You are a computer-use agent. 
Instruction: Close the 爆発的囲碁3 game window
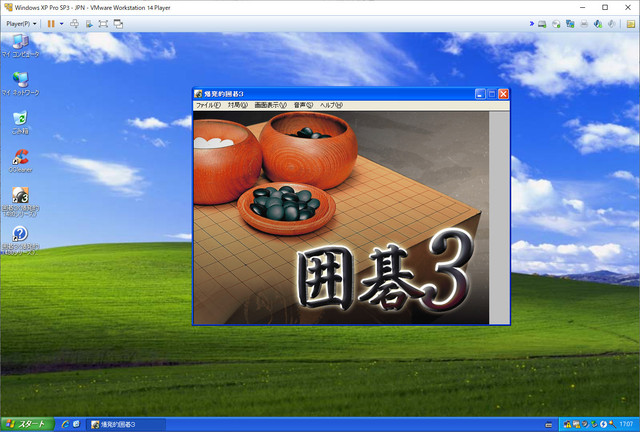point(503,94)
